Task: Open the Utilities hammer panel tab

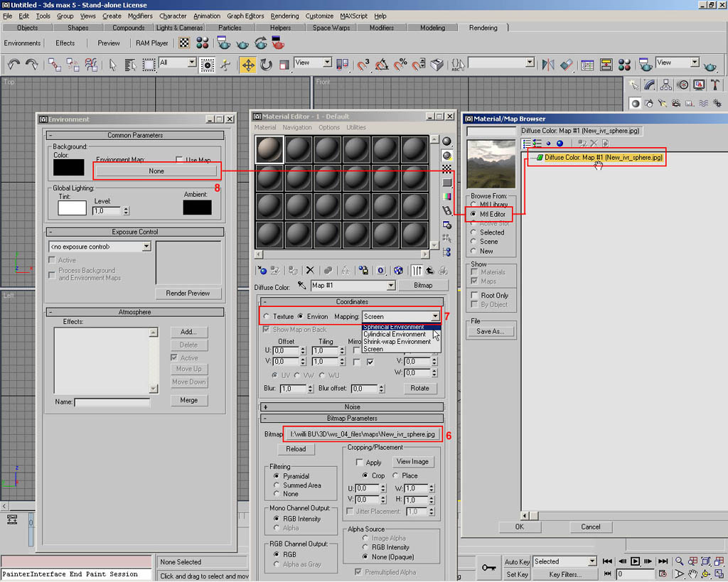Action: point(715,85)
